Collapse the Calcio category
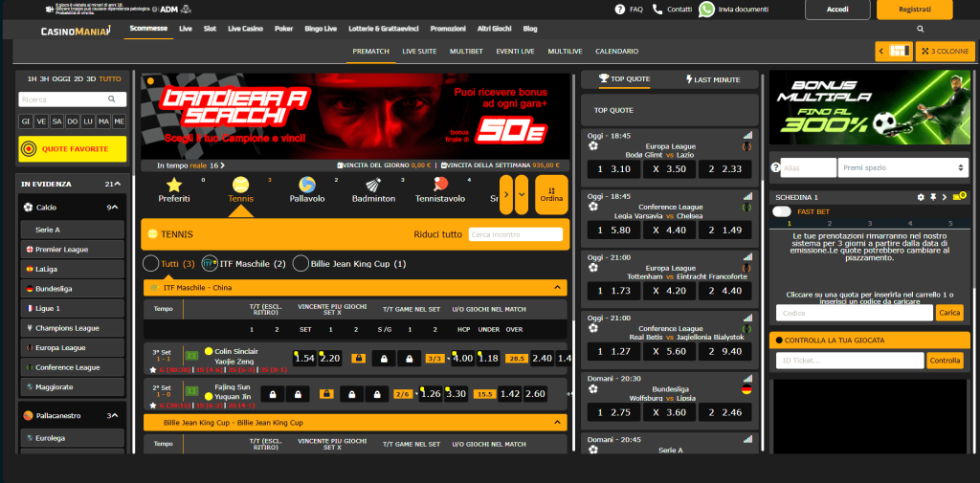This screenshot has width=980, height=483. [x=115, y=208]
